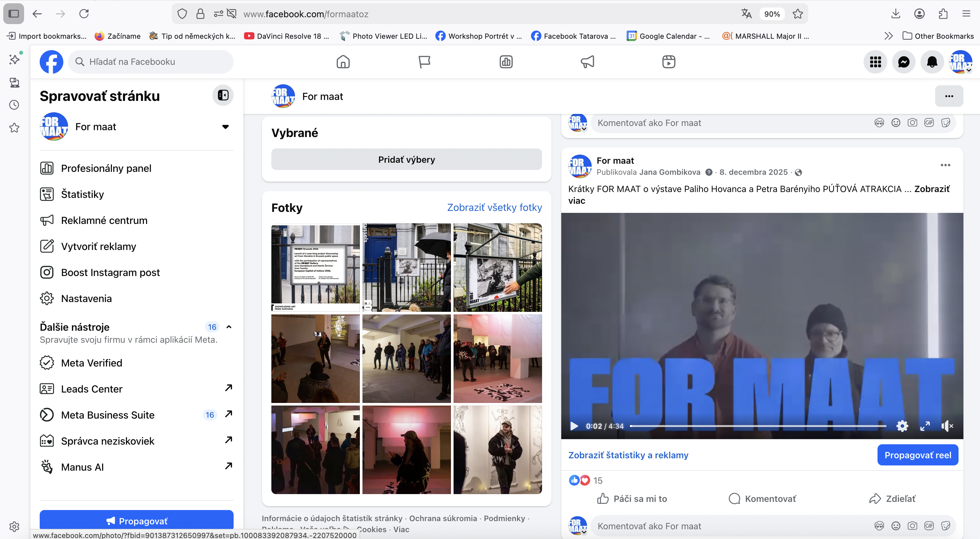980x539 pixels.
Task: Open the Reels video tab
Action: (668, 62)
